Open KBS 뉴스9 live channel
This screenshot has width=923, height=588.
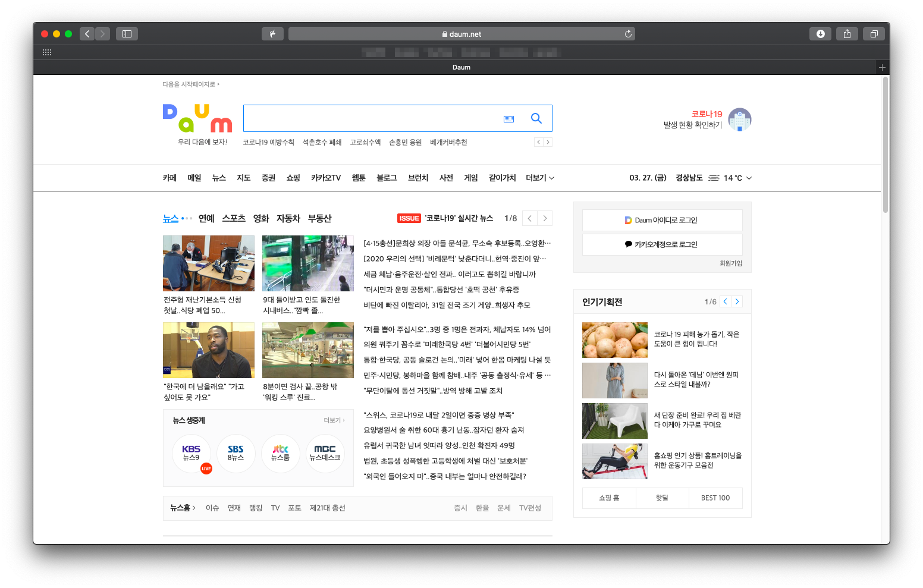pyautogui.click(x=191, y=453)
